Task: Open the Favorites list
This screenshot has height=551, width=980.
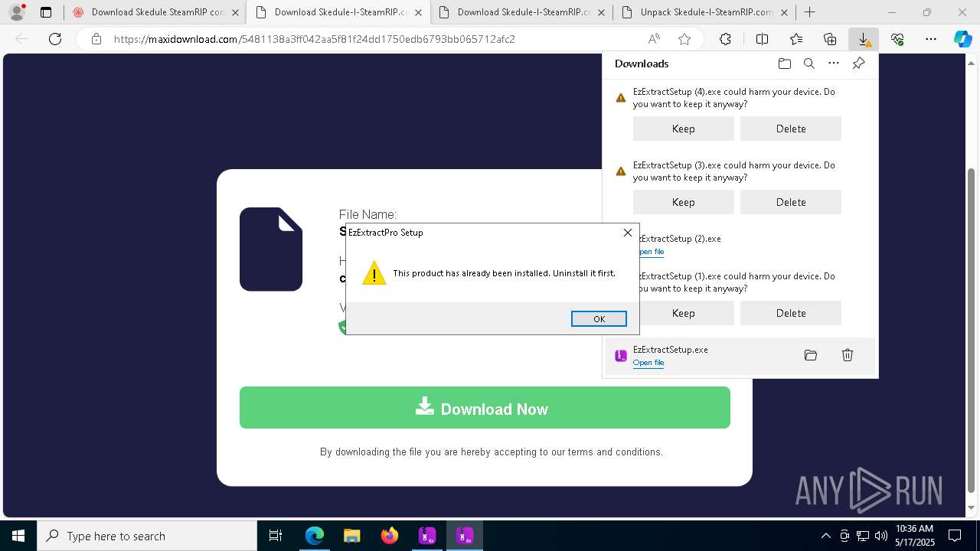Action: pos(796,39)
